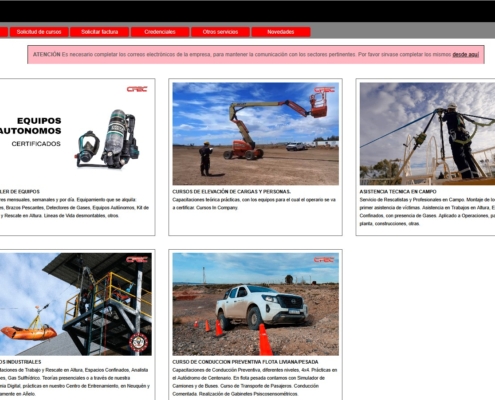495x400 pixels.
Task: Click the CREC logo on pickup truck image
Action: [324, 260]
